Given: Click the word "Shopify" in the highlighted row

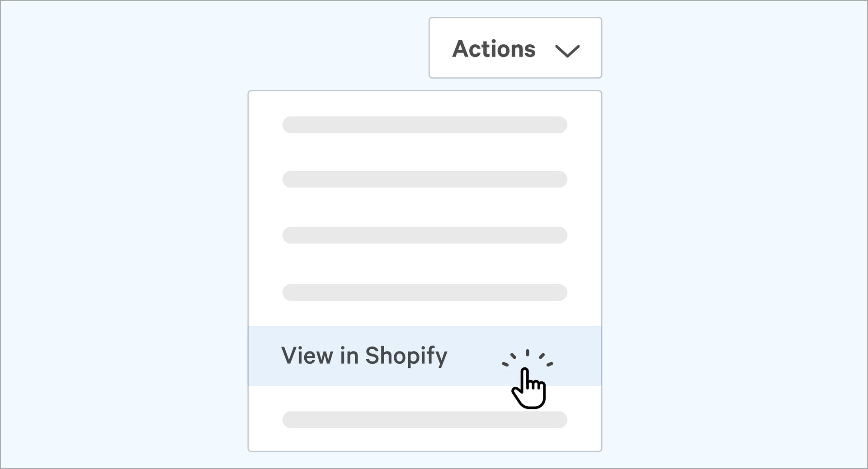Looking at the screenshot, I should pyautogui.click(x=406, y=356).
